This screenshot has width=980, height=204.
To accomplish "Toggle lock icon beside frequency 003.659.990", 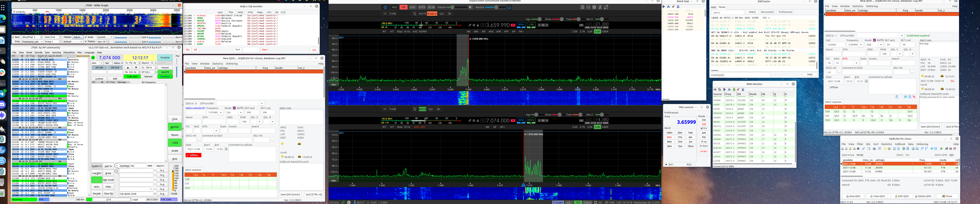I will coord(477,25).
